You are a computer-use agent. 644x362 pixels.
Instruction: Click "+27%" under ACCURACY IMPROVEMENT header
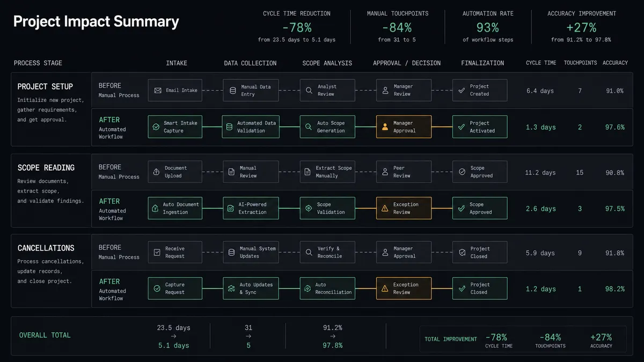[581, 27]
